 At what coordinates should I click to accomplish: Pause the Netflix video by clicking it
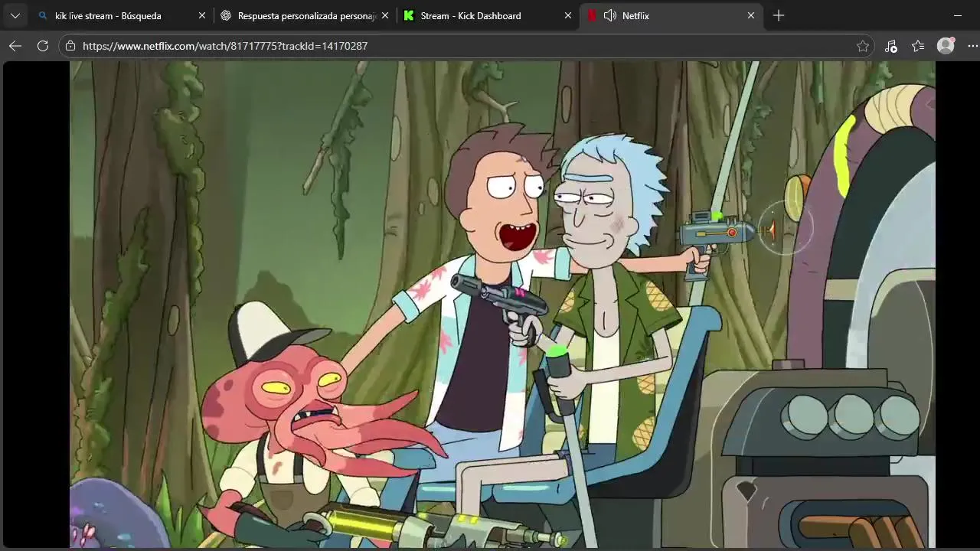[x=502, y=304]
